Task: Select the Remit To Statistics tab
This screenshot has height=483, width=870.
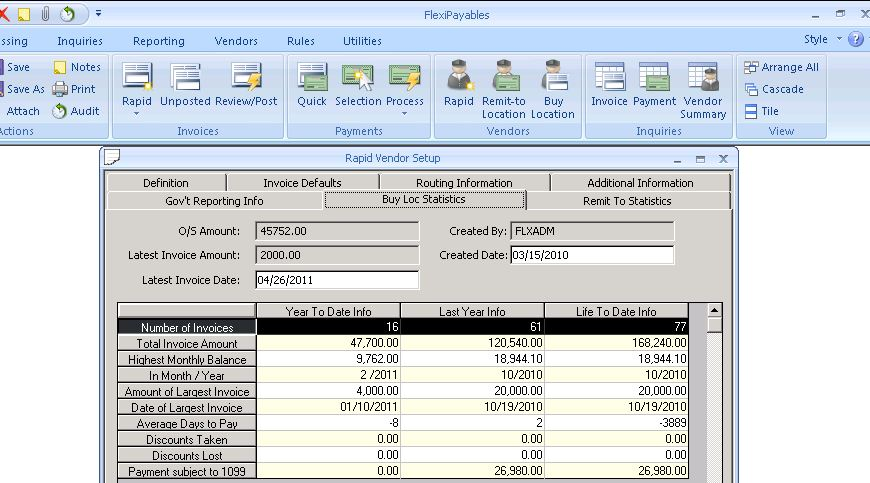Action: pyautogui.click(x=627, y=201)
